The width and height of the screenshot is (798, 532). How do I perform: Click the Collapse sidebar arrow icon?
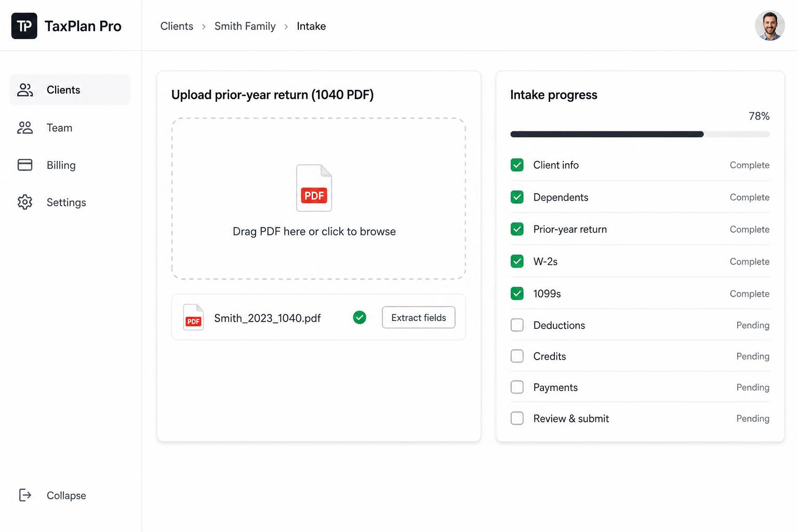(25, 495)
